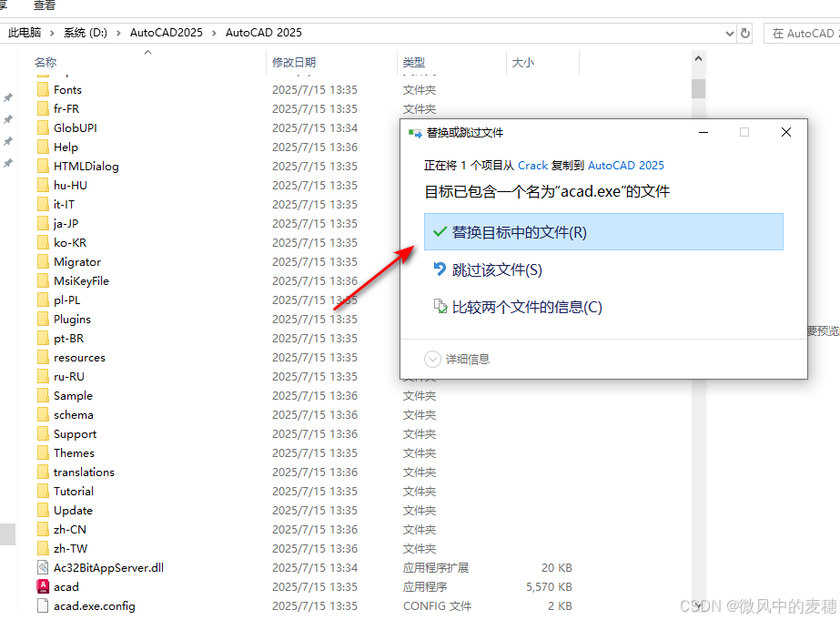Go to AutoCAD2025 in the breadcrumb
The width and height of the screenshot is (840, 620).
click(166, 33)
